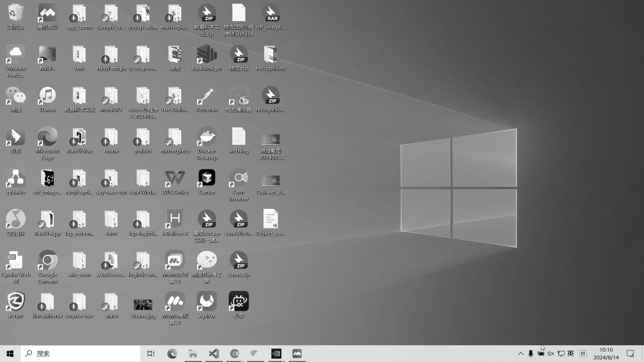
Task: Select the 物流.zip archive
Action: click(238, 58)
